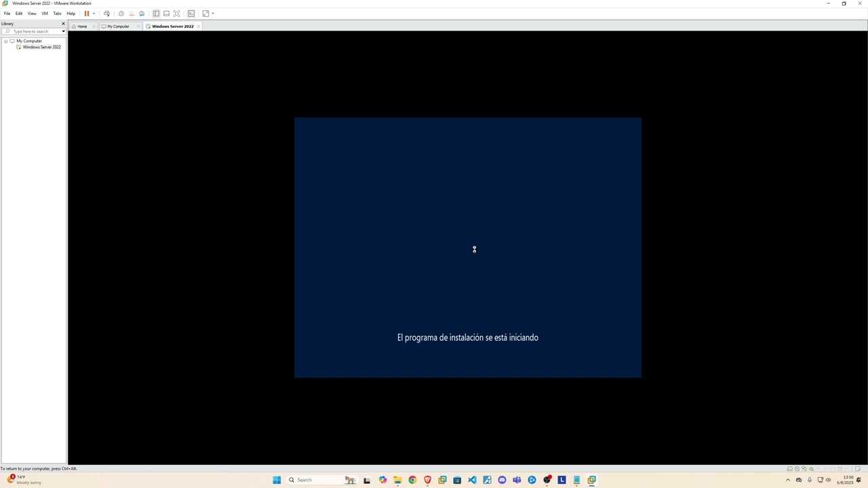Viewport: 868px width, 488px height.
Task: Open Discord from the taskbar
Action: click(502, 480)
